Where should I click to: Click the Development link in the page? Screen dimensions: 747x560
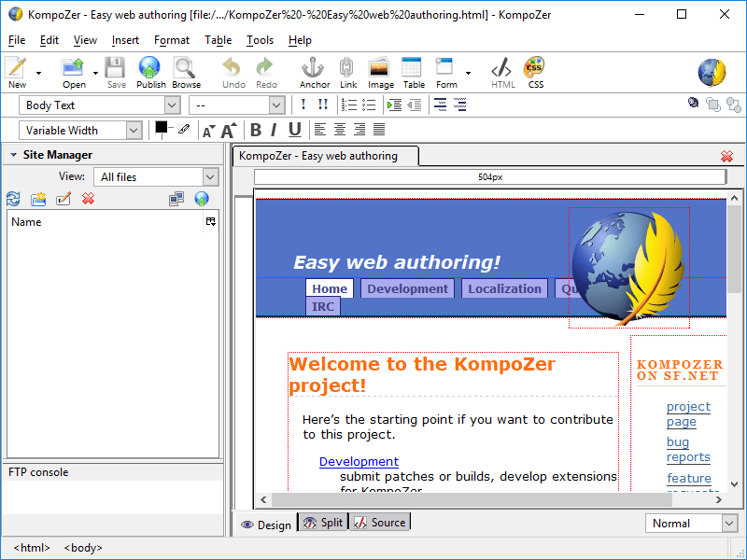(x=359, y=461)
